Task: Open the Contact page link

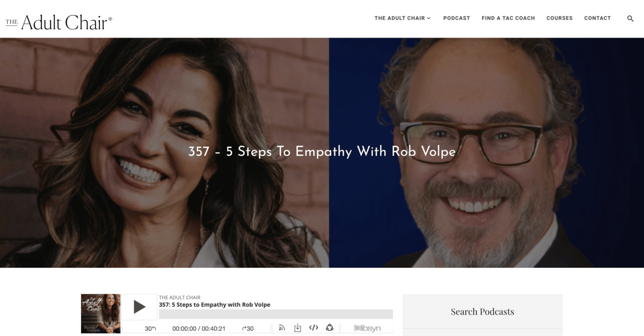Action: [597, 18]
